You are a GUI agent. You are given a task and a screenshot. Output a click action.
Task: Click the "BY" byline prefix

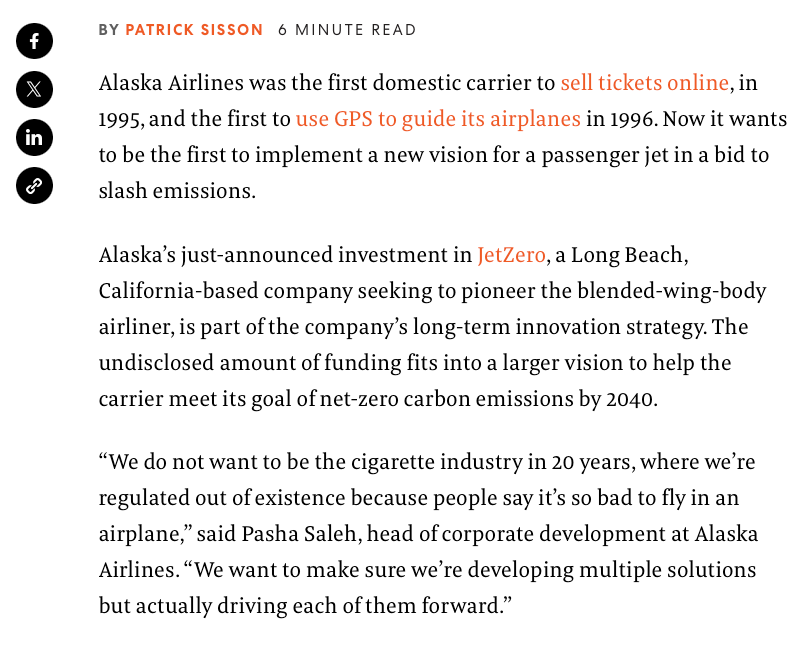(x=109, y=30)
